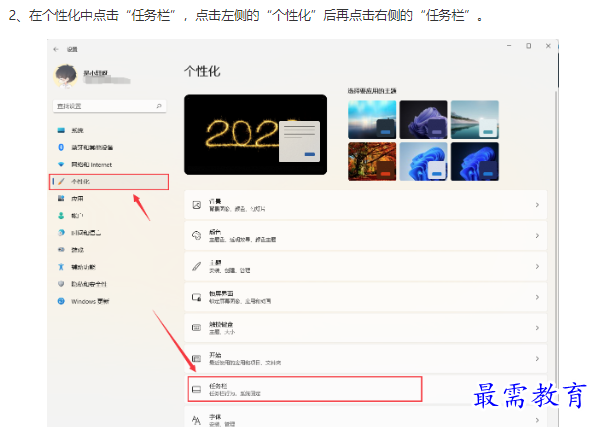The height and width of the screenshot is (427, 595).
Task: Select the Personalization pencil icon in sidebar
Action: pyautogui.click(x=61, y=181)
